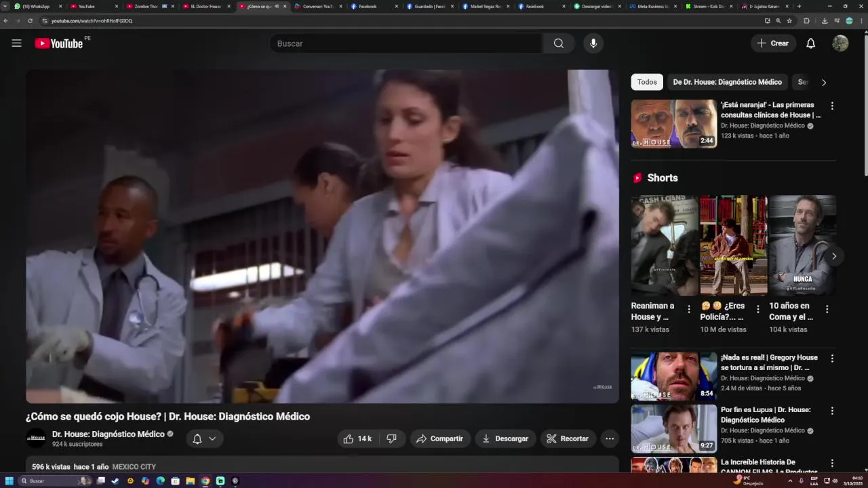Open the account avatar menu
Viewport: 868px width, 488px height.
[840, 43]
